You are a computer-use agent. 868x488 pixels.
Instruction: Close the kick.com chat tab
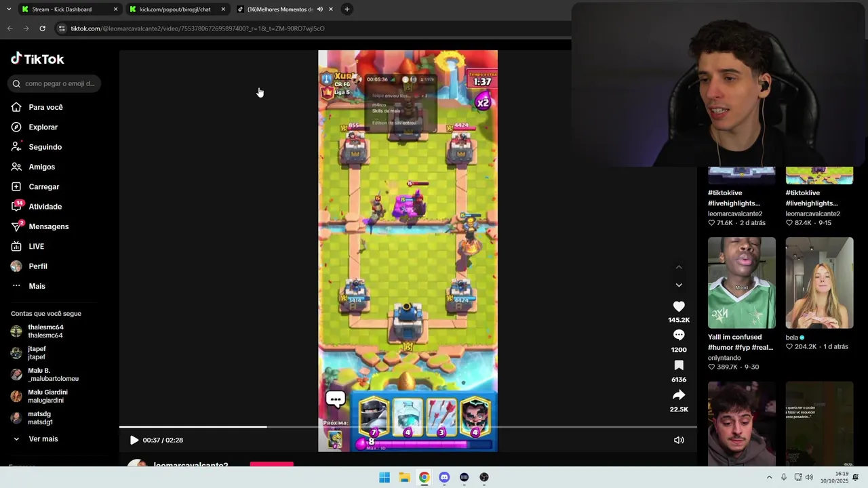click(223, 9)
